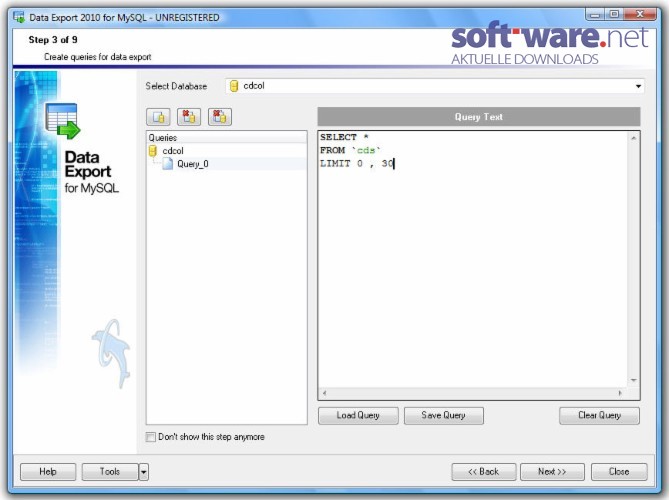Click the Add query toolbar icon
This screenshot has height=500, width=669.
pyautogui.click(x=158, y=117)
